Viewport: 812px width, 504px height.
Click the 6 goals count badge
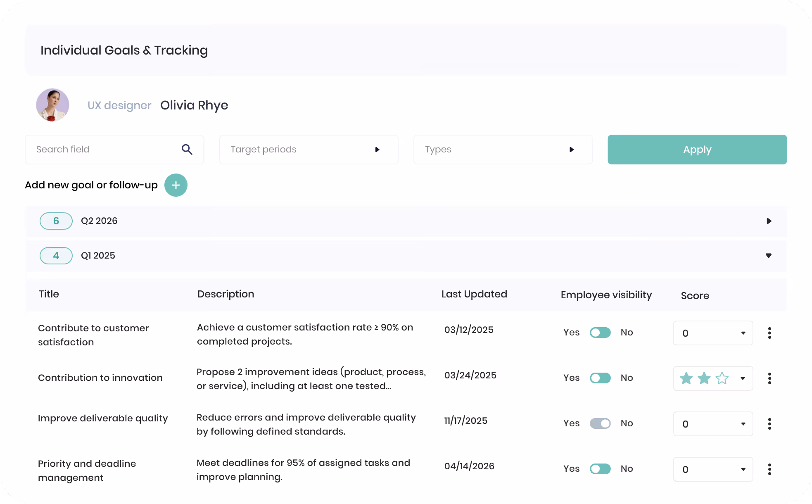56,221
